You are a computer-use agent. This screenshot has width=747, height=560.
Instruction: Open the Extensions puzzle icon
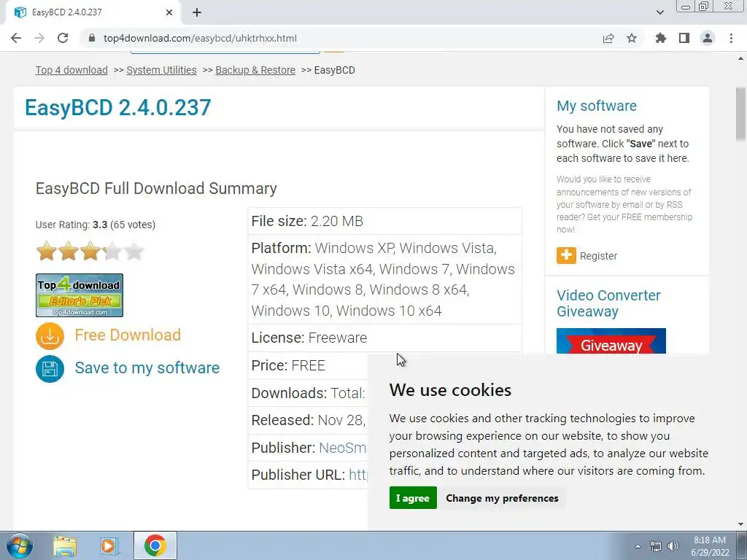pyautogui.click(x=661, y=38)
